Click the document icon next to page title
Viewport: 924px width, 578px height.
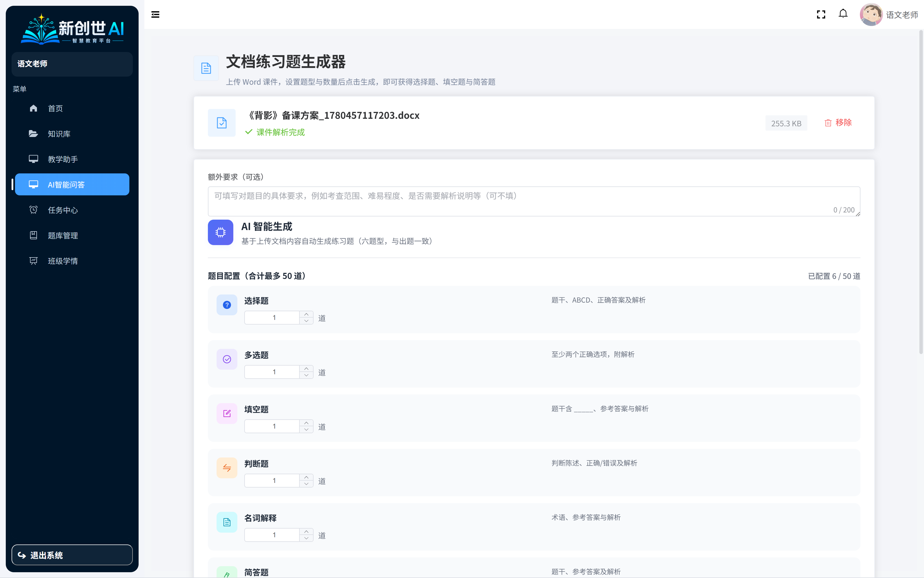coord(206,68)
